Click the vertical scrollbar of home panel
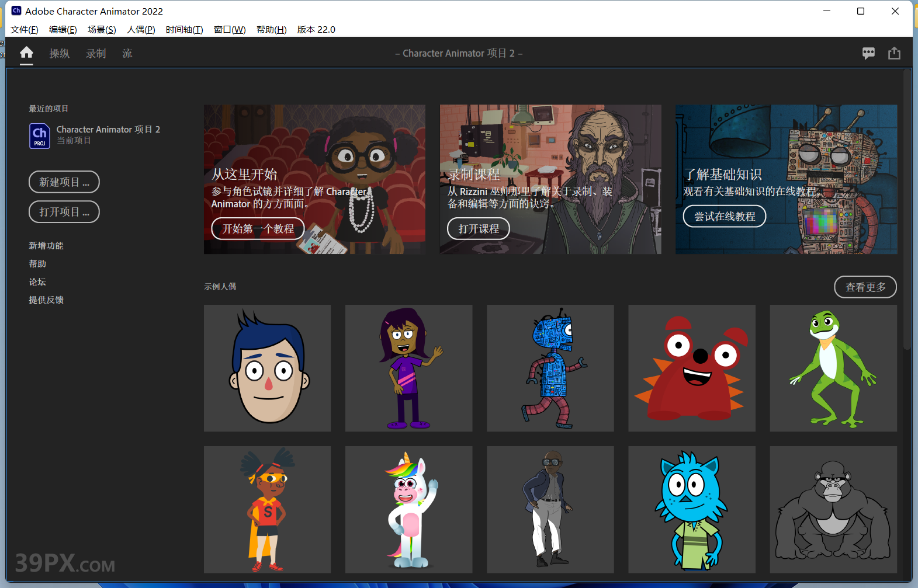The image size is (918, 588). (907, 210)
